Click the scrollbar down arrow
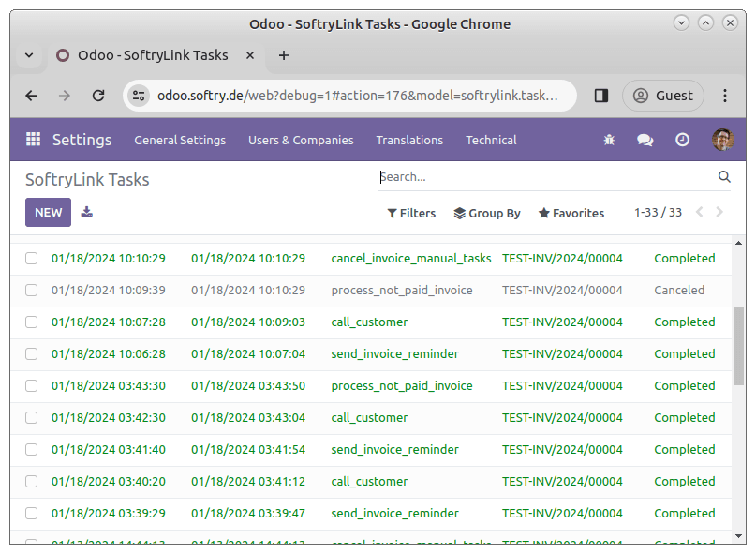 coord(738,535)
